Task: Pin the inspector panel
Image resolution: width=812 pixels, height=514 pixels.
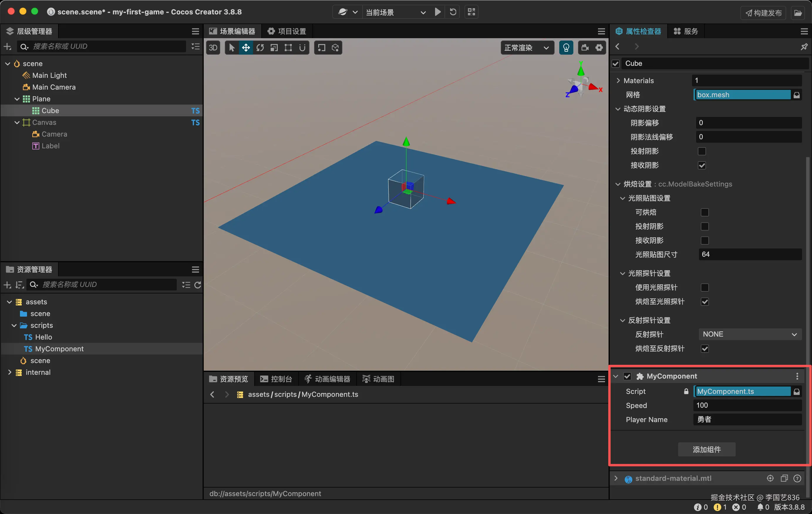Action: click(x=804, y=47)
